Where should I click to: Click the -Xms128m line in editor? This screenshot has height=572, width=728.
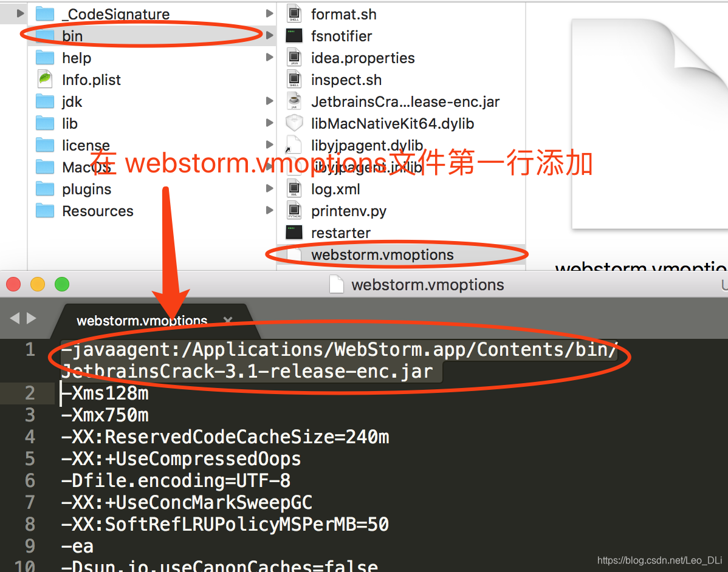(105, 393)
